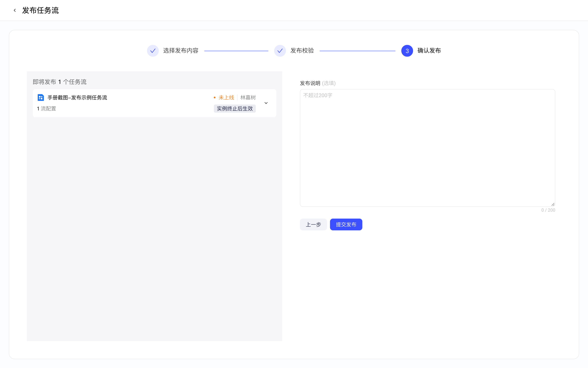This screenshot has height=368, width=588.
Task: Click the 1 流配置 text
Action: [x=46, y=109]
